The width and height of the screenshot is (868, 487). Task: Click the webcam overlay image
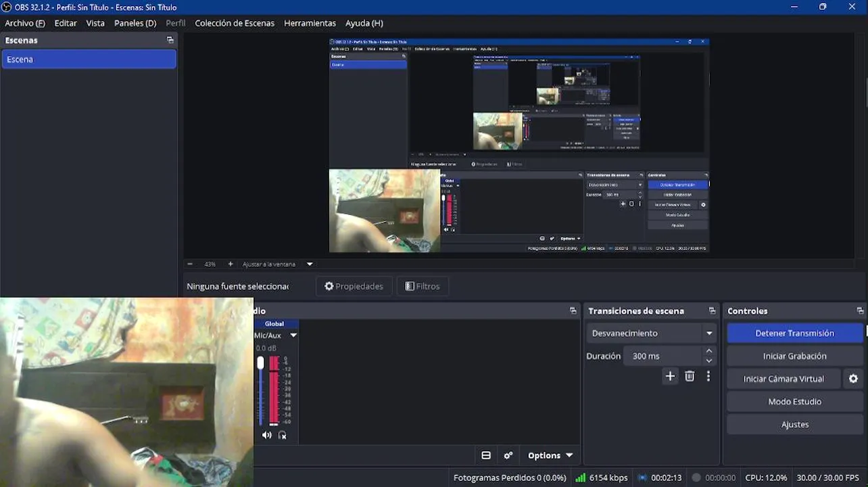click(x=126, y=392)
